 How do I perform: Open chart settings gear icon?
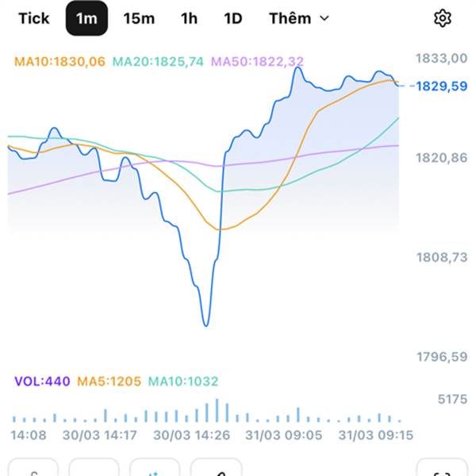click(443, 18)
